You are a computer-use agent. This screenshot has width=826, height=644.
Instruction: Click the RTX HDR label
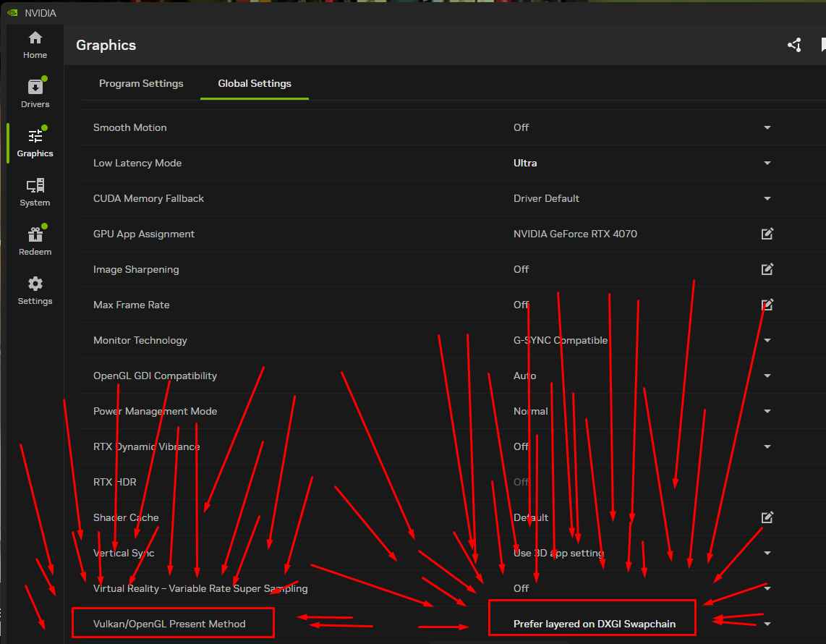point(114,482)
